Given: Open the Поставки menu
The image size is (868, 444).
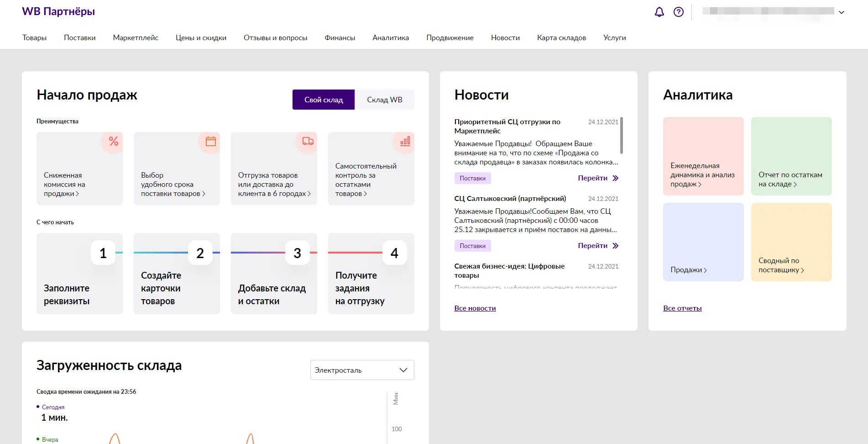Looking at the screenshot, I should coord(80,37).
